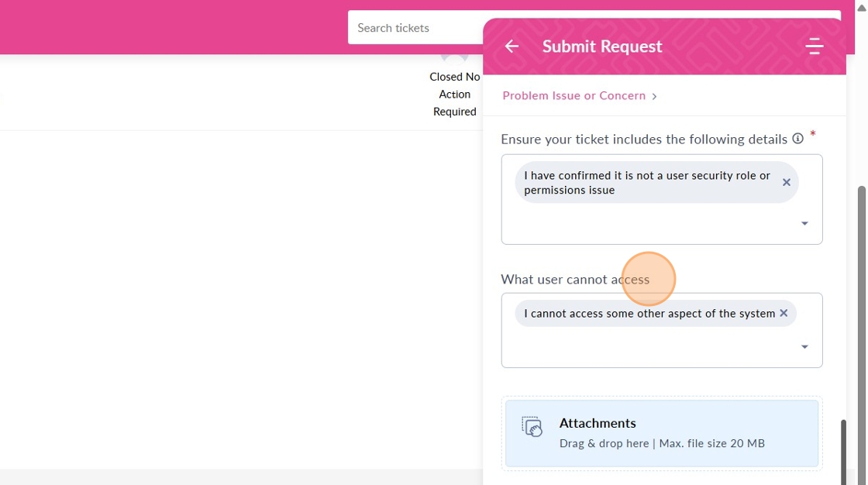Viewport: 868px width, 485px height.
Task: Click the Submit Request panel scrollbar thumb
Action: coord(844,449)
